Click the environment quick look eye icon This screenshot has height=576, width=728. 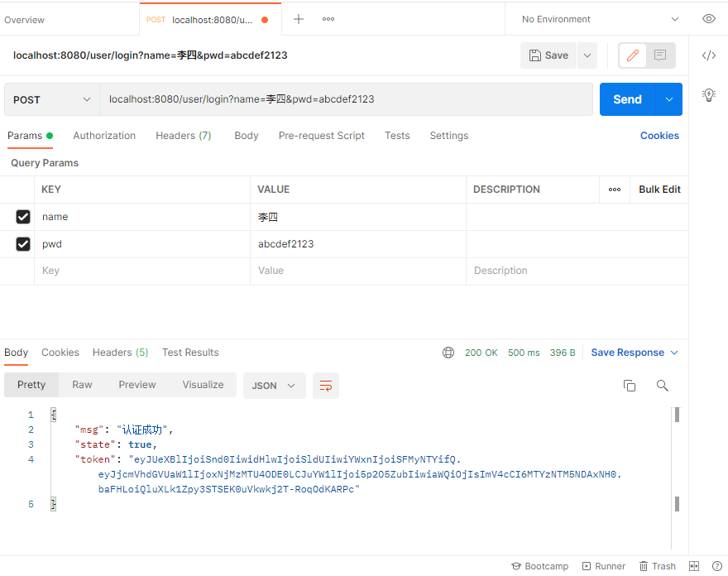(708, 18)
